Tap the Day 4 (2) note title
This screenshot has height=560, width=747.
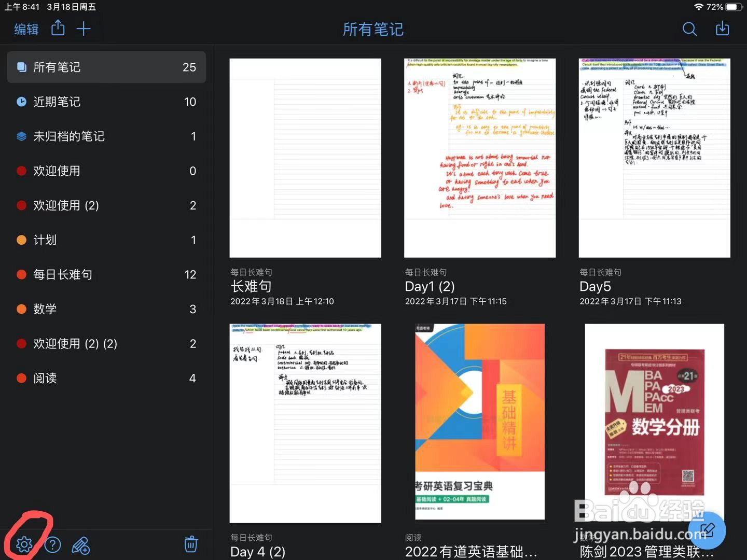point(258,552)
